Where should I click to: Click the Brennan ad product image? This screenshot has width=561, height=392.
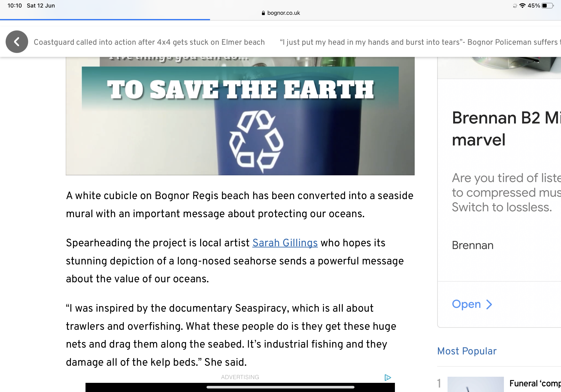499,68
